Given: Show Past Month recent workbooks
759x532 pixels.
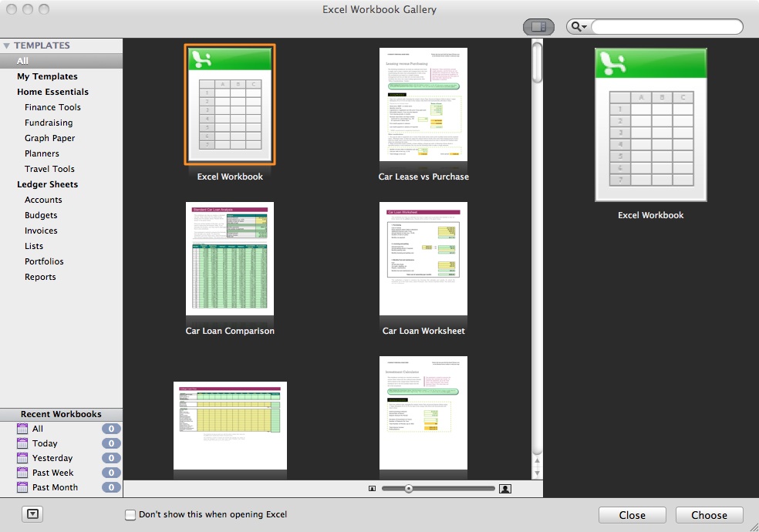Looking at the screenshot, I should 61,487.
